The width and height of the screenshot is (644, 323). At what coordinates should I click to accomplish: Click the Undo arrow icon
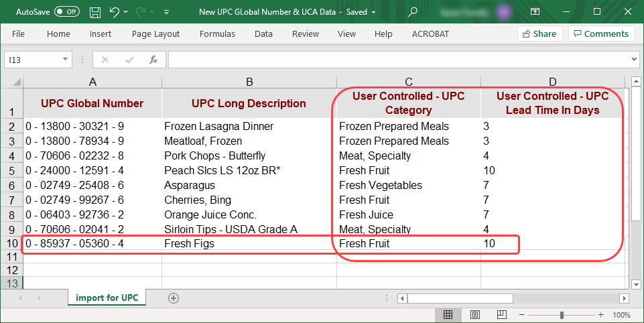(115, 12)
